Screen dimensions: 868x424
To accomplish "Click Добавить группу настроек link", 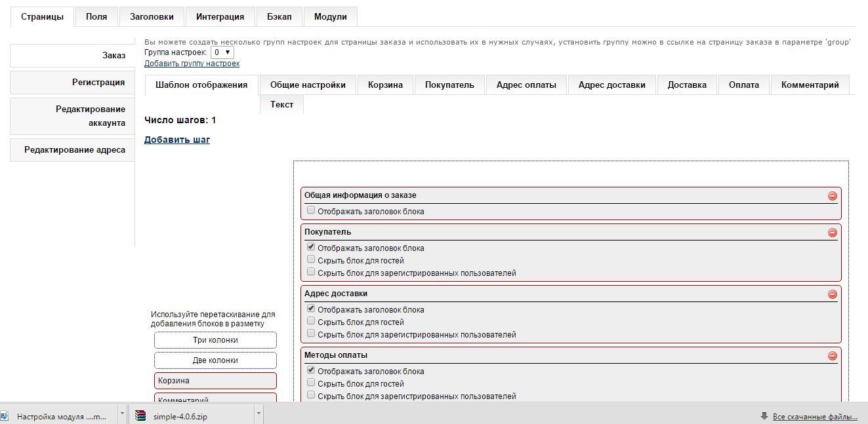I will 192,64.
